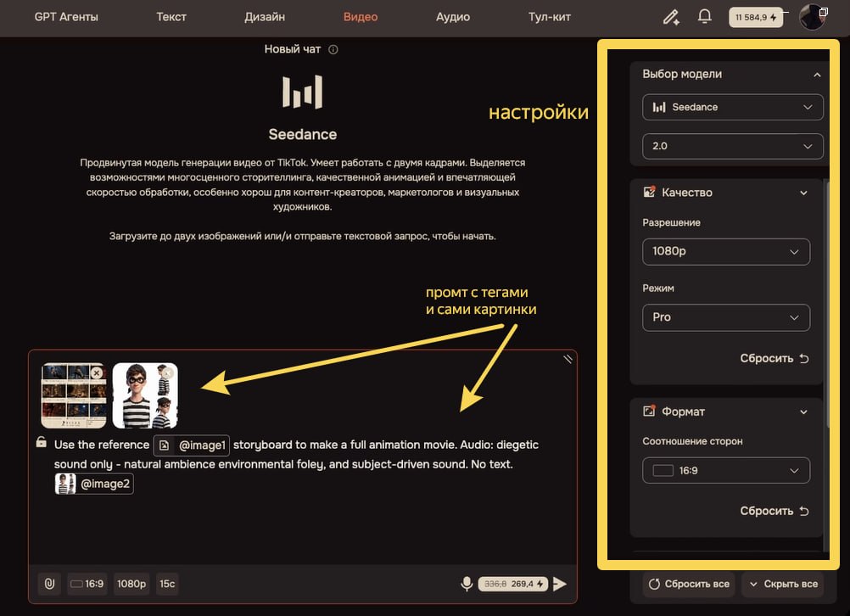Open the 15c duration chip
Image resolution: width=850 pixels, height=616 pixels.
tap(167, 584)
